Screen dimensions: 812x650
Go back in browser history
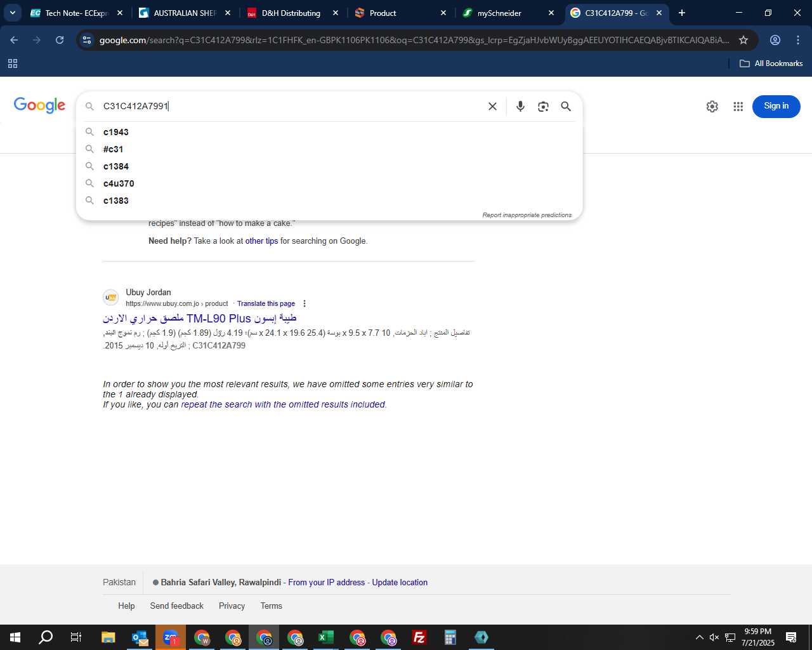point(14,40)
